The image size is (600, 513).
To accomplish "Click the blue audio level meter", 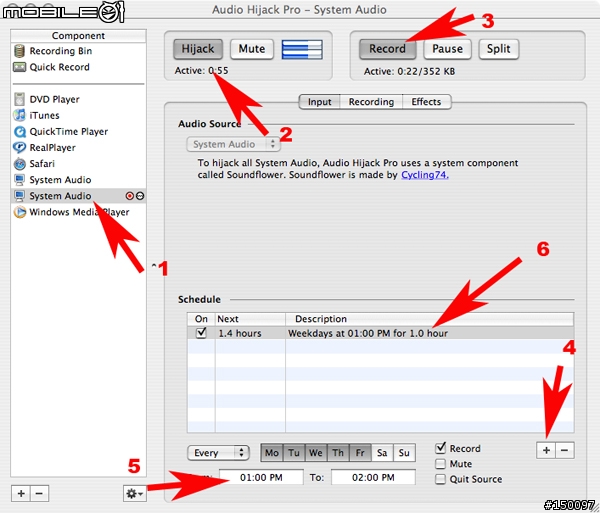I will (302, 49).
